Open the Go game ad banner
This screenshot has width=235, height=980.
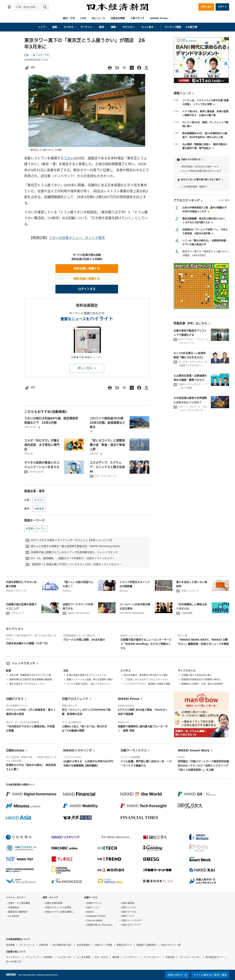(202, 286)
